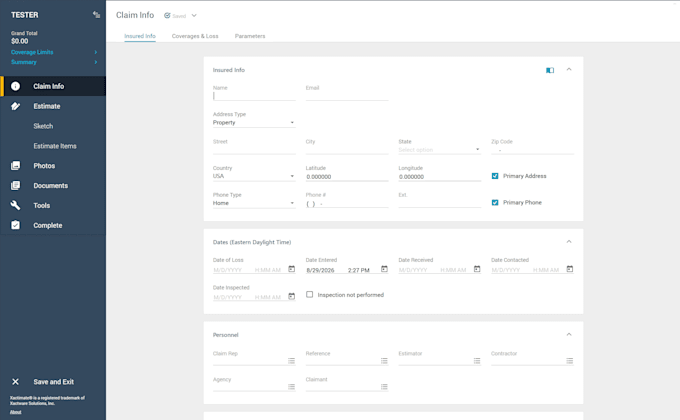Select Documents in the sidebar
680x420 pixels.
tap(51, 185)
